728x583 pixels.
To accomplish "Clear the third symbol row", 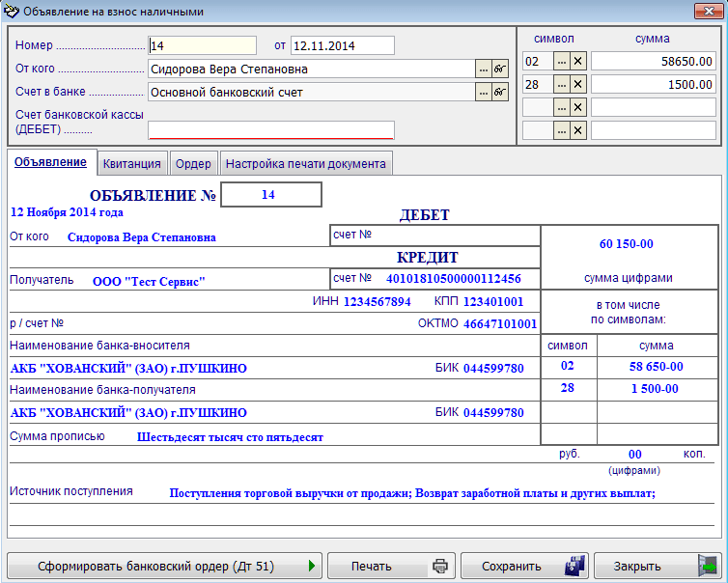I will click(578, 107).
